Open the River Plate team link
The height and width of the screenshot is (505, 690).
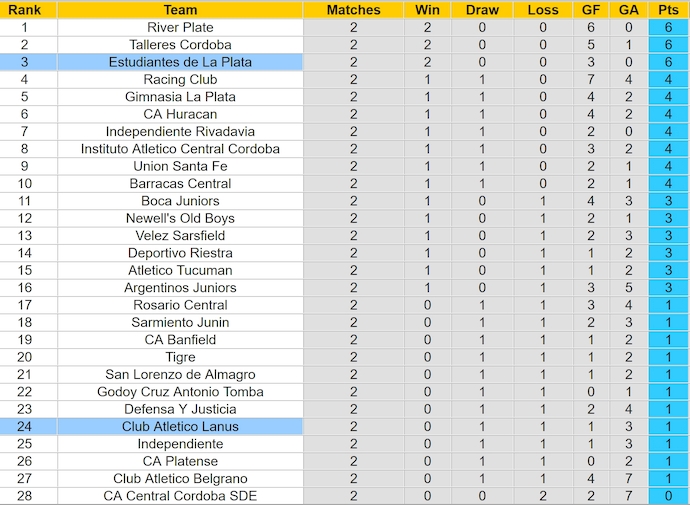click(x=180, y=27)
